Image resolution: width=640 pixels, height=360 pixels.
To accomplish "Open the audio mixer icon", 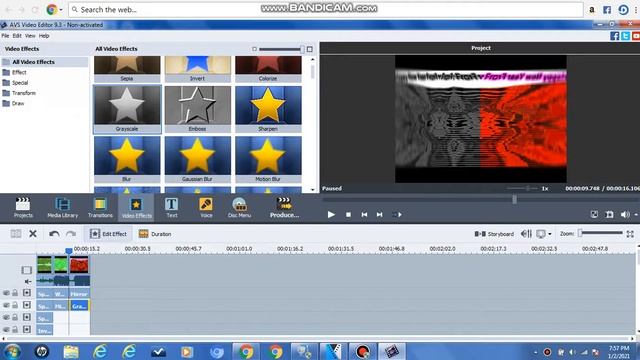I will tap(526, 233).
